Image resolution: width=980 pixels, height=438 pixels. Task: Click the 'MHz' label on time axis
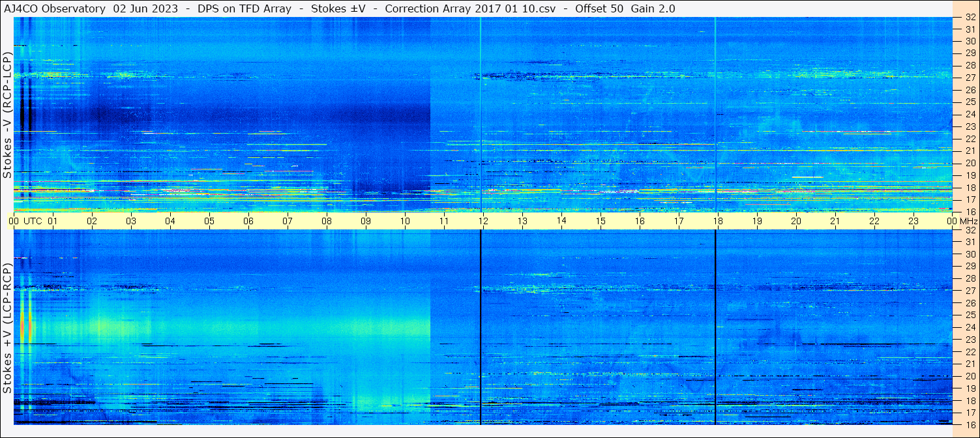pyautogui.click(x=969, y=221)
